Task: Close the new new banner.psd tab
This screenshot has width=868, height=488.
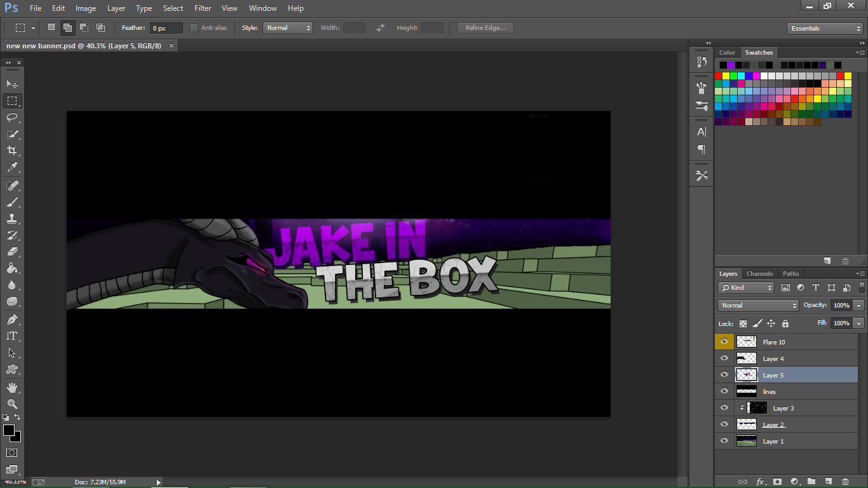Action: click(x=171, y=46)
